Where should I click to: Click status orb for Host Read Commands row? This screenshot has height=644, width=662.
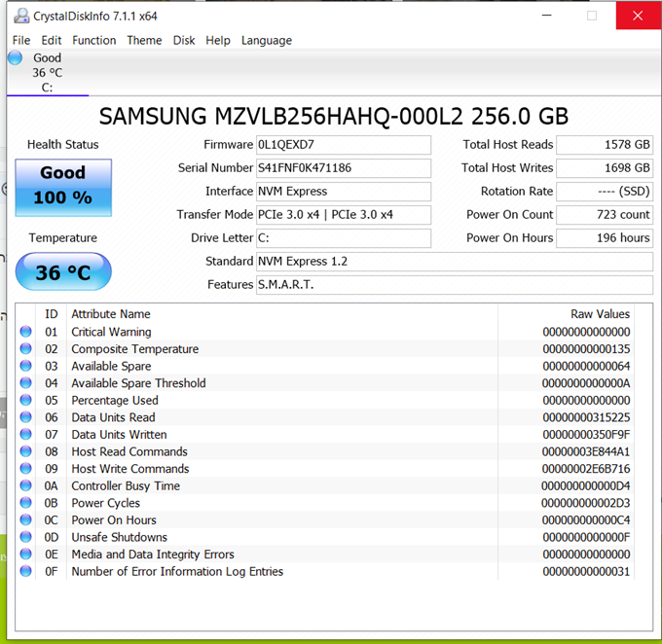pyautogui.click(x=25, y=451)
